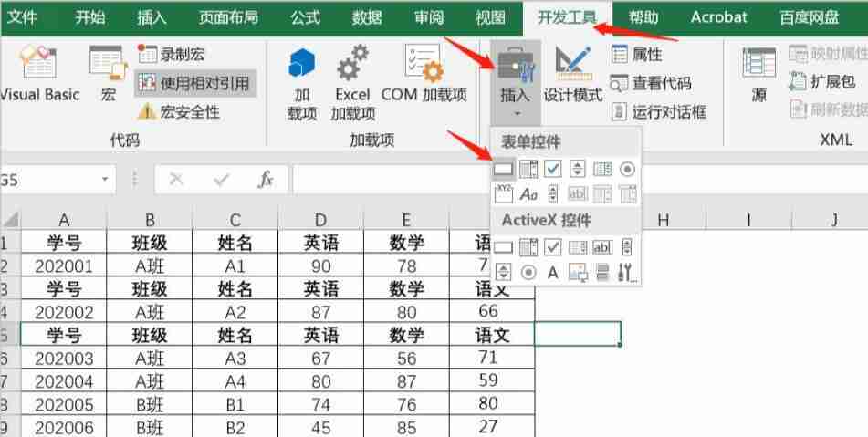
Task: Toggle 使用相对引用 relative references
Action: [194, 84]
